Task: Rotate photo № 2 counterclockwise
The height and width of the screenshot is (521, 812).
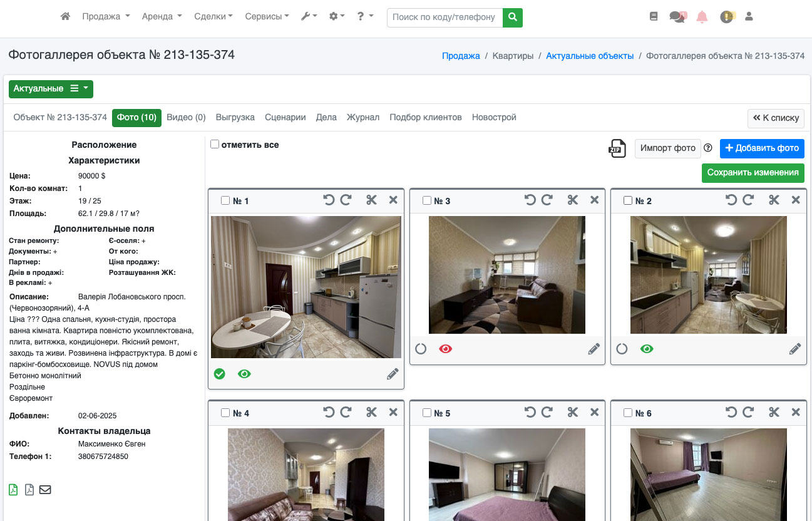Action: click(731, 200)
